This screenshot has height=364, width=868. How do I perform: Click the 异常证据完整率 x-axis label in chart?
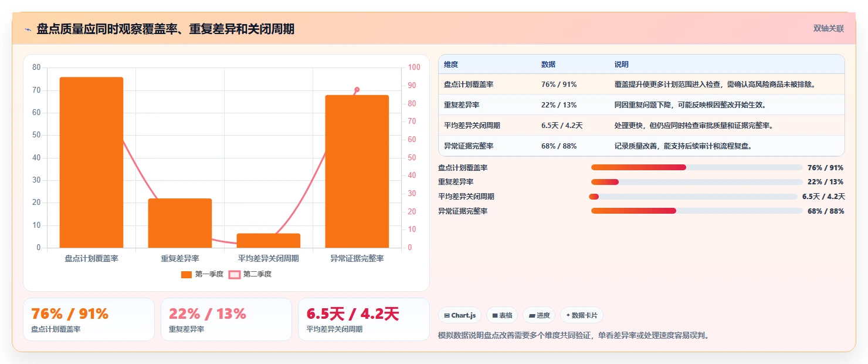coord(357,258)
